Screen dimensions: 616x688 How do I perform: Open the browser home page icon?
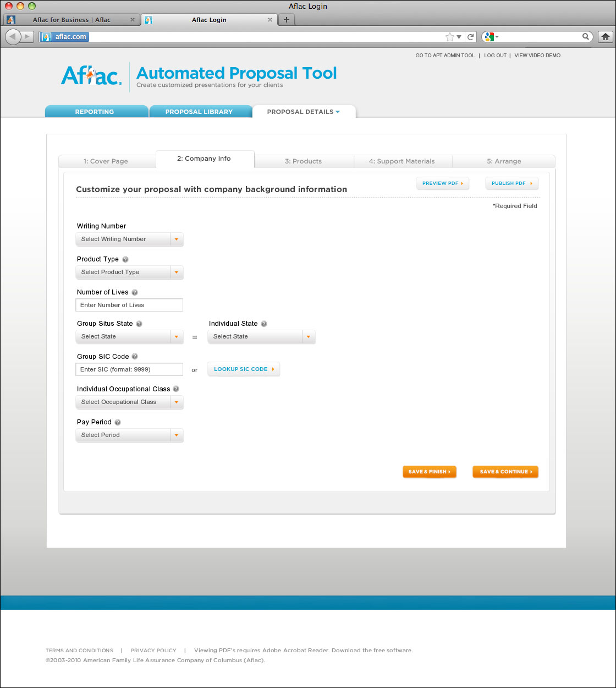click(x=606, y=37)
